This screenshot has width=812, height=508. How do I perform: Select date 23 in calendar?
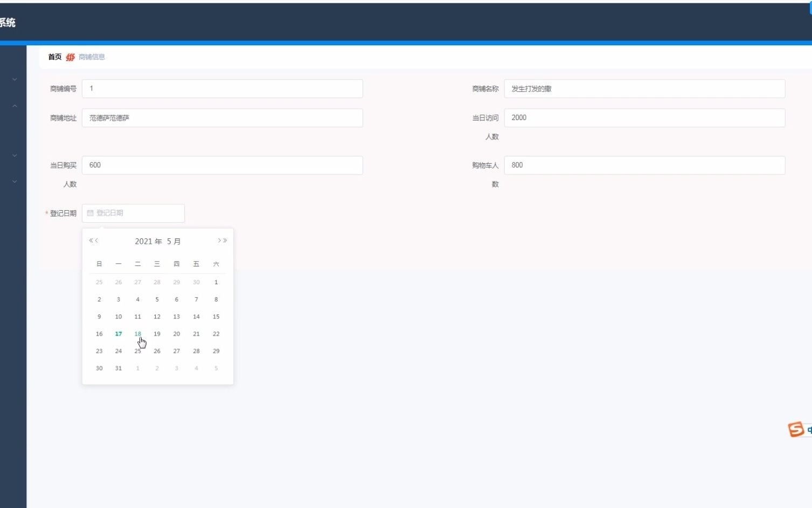(99, 351)
